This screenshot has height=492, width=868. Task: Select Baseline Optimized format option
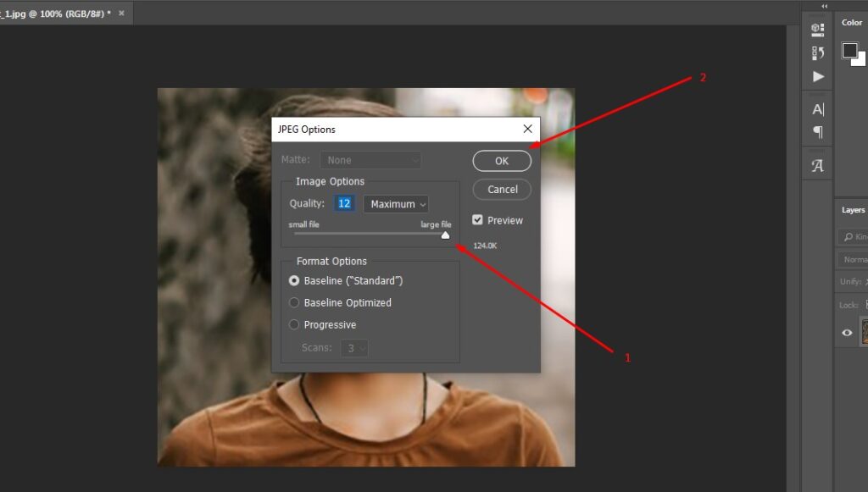tap(294, 302)
